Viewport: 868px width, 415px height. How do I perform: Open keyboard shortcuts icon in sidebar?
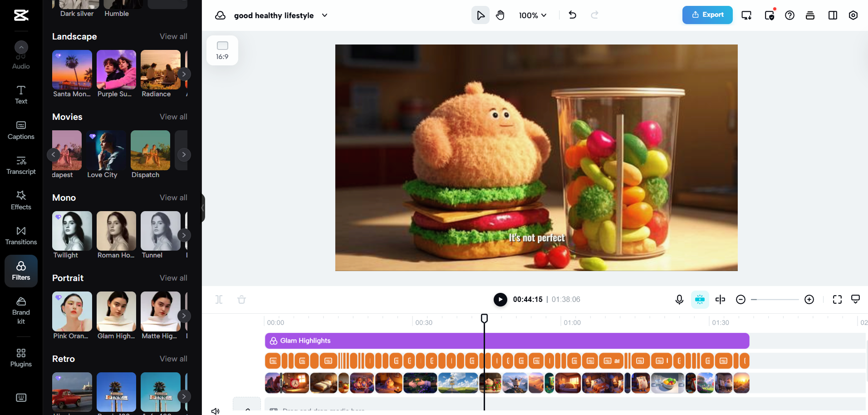coord(21,398)
